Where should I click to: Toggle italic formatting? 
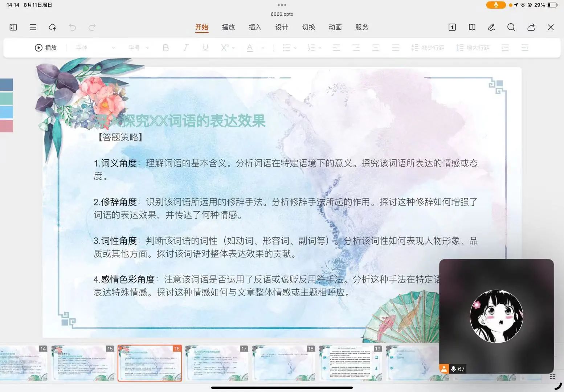(x=185, y=48)
